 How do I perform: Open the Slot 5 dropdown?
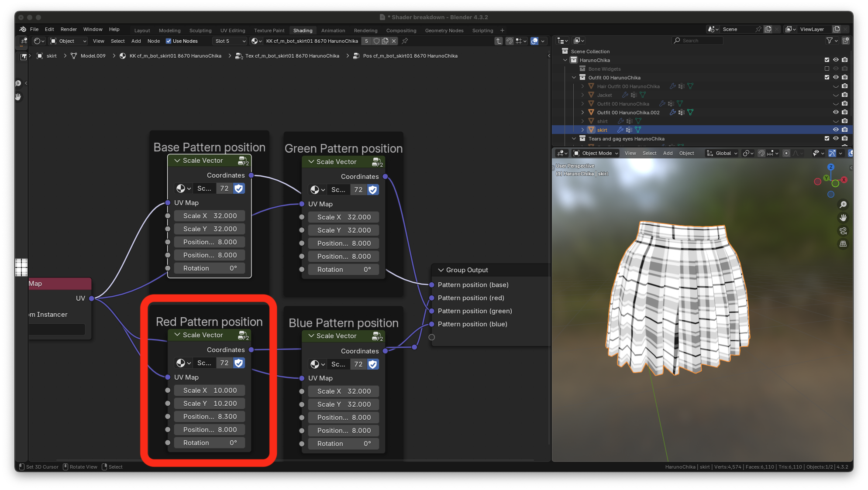click(231, 41)
